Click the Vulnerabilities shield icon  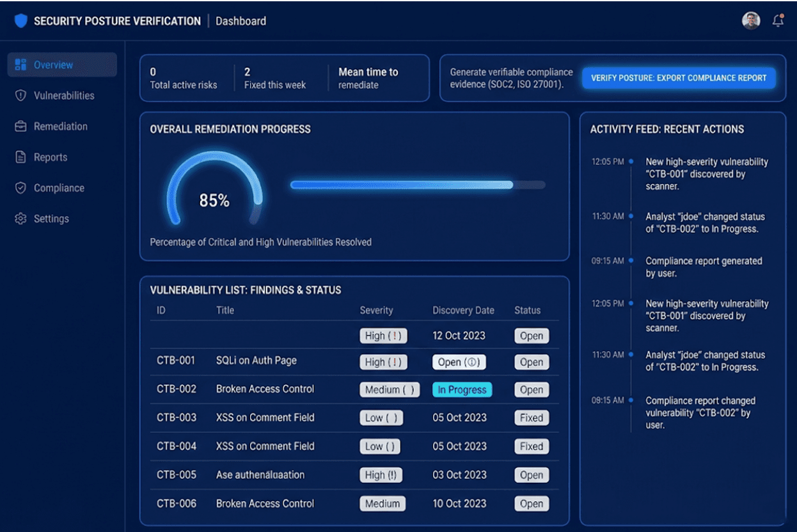pos(20,95)
